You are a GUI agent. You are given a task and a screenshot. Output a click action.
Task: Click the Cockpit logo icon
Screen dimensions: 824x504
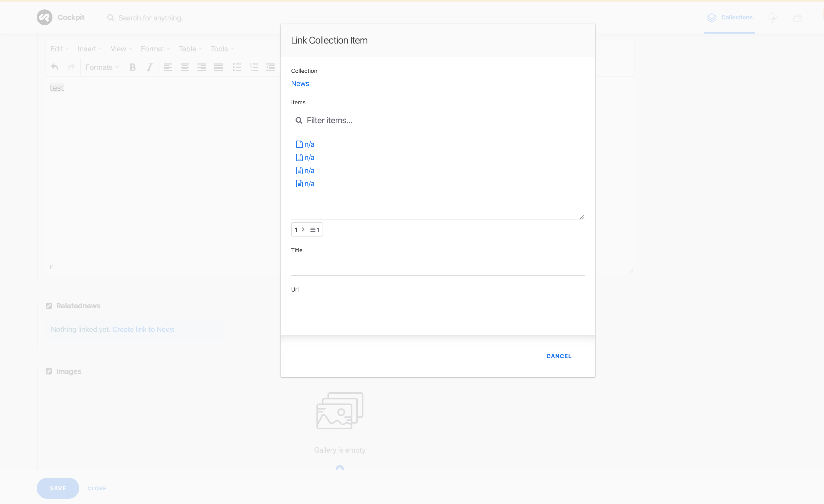(44, 17)
